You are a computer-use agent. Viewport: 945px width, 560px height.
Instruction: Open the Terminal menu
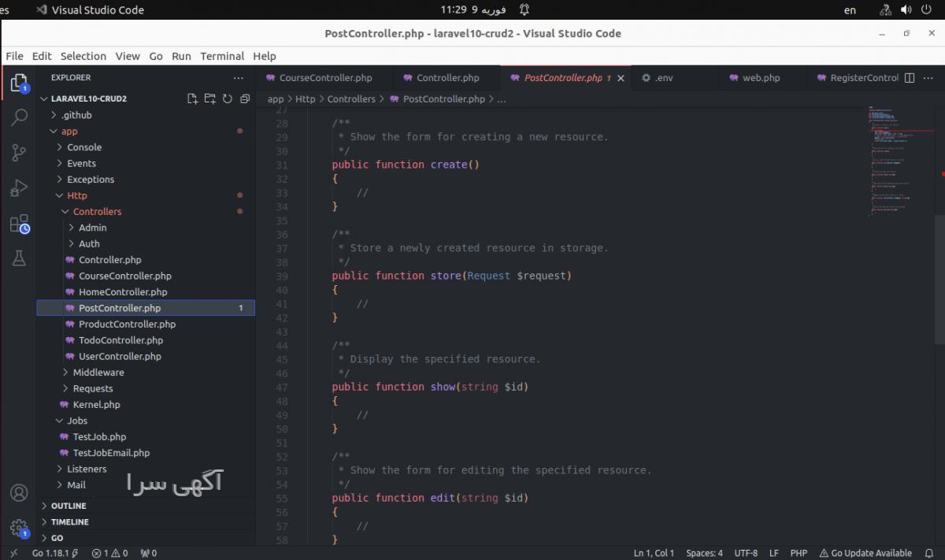click(x=221, y=56)
